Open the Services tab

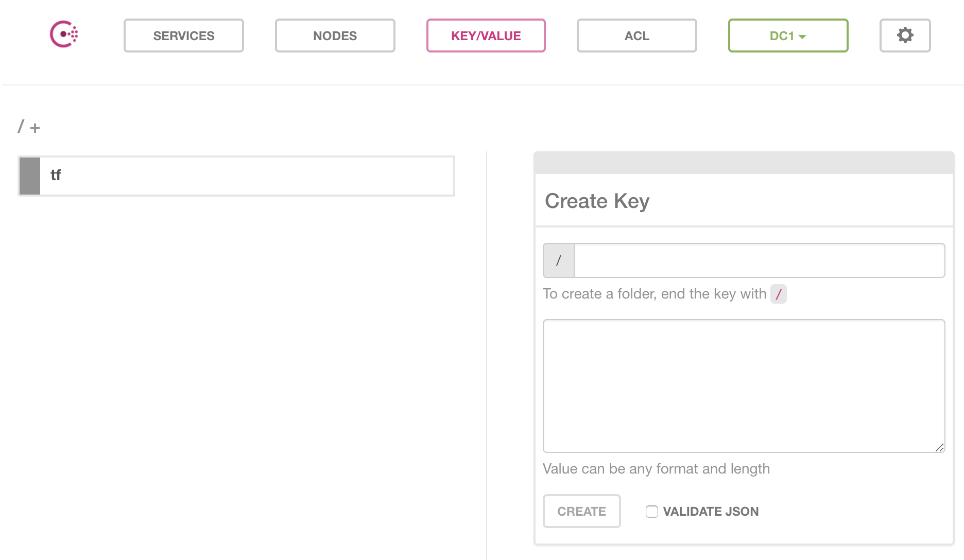coord(183,36)
